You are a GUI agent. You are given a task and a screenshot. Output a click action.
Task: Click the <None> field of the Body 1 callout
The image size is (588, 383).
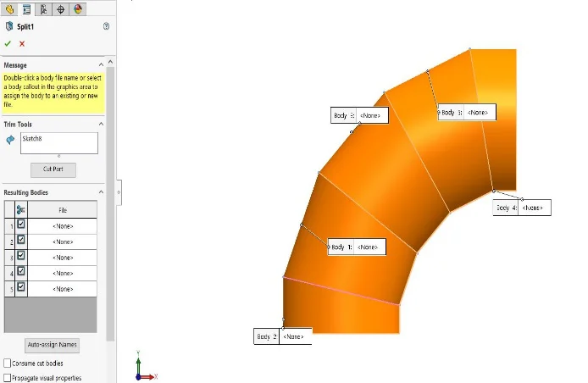(369, 247)
